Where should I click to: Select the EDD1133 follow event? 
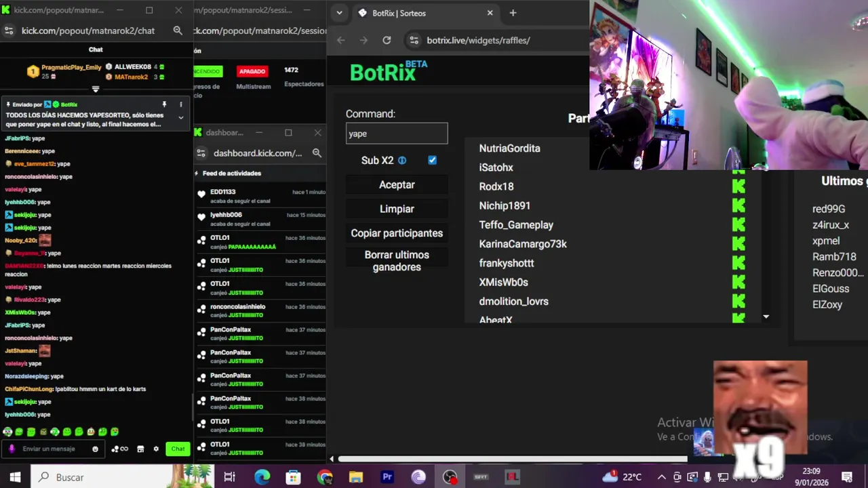click(x=260, y=197)
